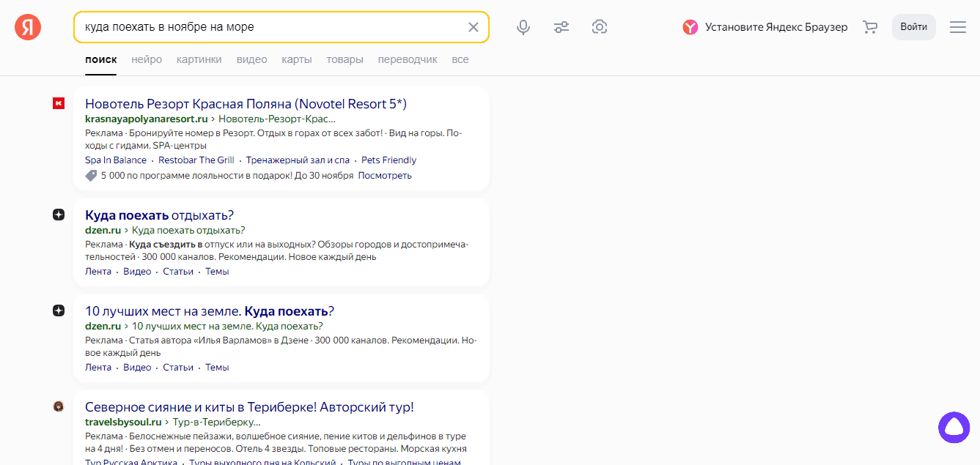Open the 'все' services tab
Image resolution: width=980 pixels, height=465 pixels.
click(x=460, y=59)
